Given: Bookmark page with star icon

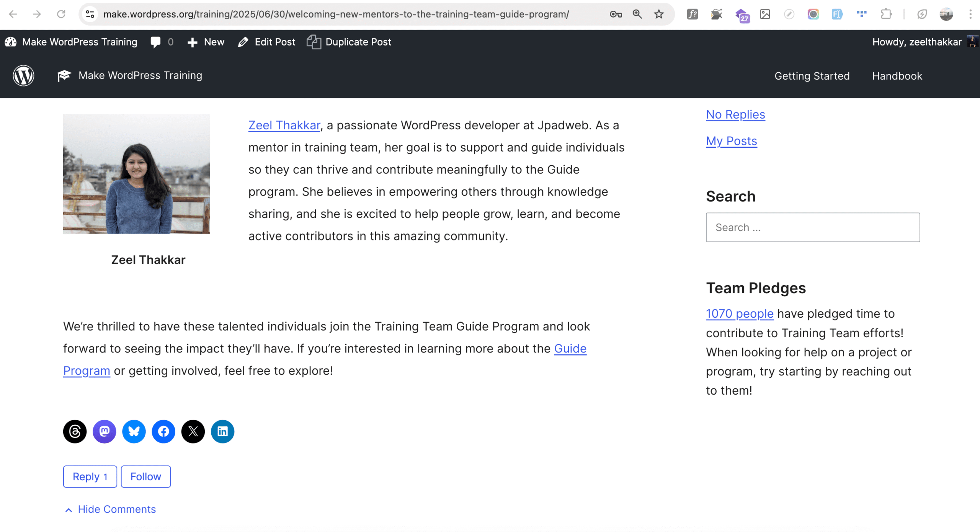Looking at the screenshot, I should click(658, 14).
